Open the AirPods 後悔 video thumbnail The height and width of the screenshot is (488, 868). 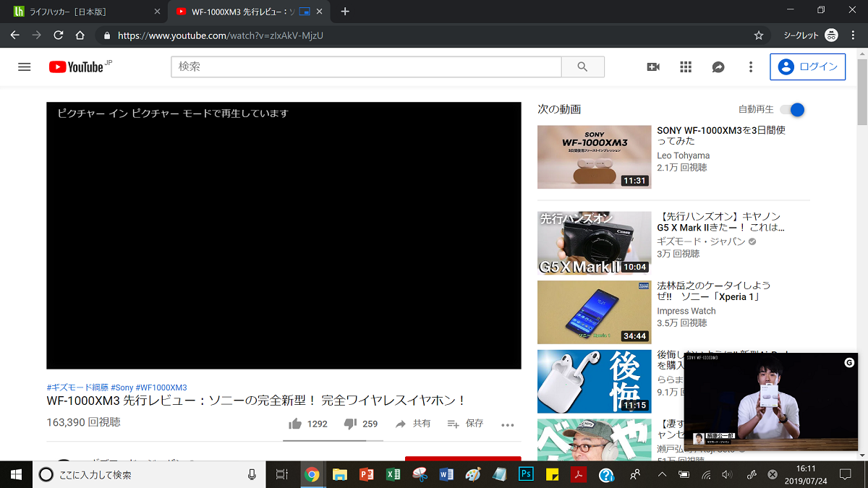(x=595, y=382)
